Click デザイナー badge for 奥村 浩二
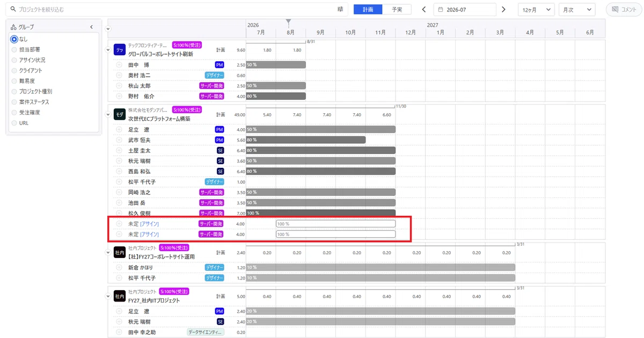Viewport: 644px width, 338px height. (x=214, y=76)
